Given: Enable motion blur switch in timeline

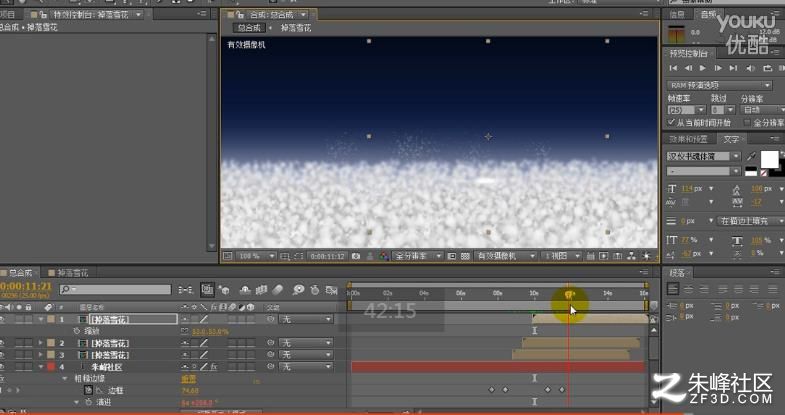Looking at the screenshot, I should [278, 290].
